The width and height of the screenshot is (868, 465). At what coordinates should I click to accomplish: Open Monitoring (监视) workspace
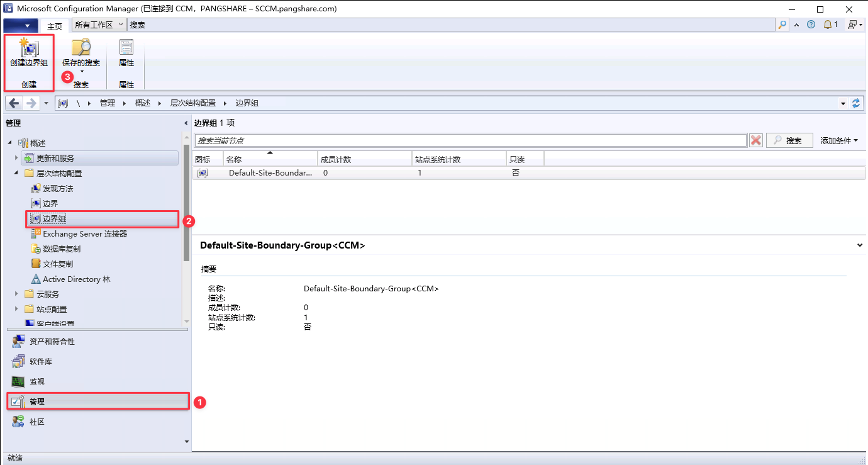[97, 381]
